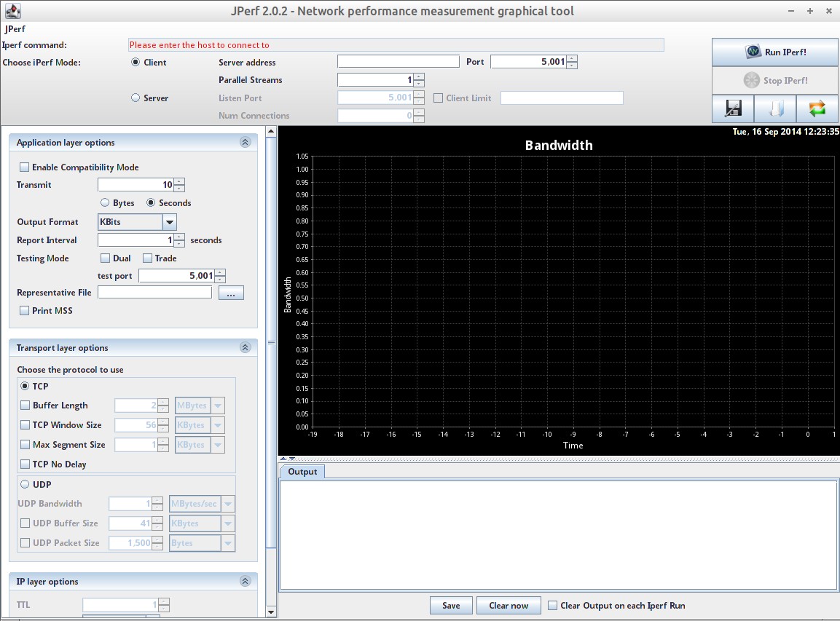Image resolution: width=840 pixels, height=621 pixels.
Task: Click the Transmit value field
Action: 136,185
